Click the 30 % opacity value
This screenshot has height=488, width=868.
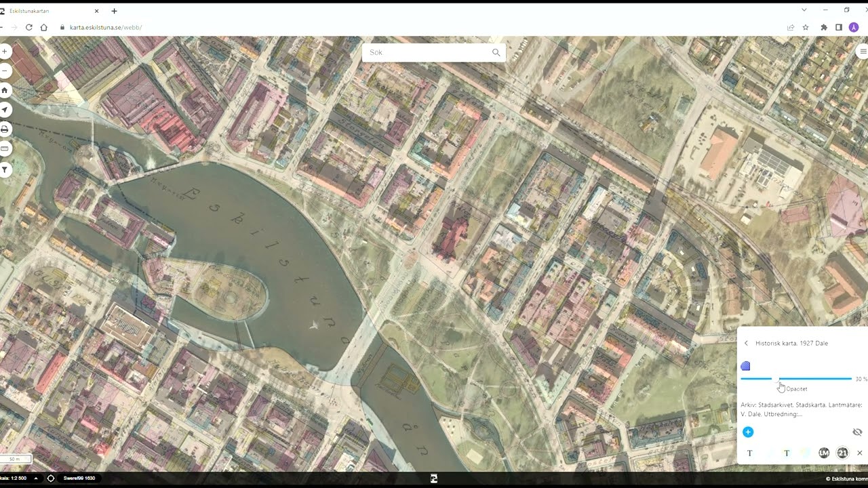(x=861, y=379)
